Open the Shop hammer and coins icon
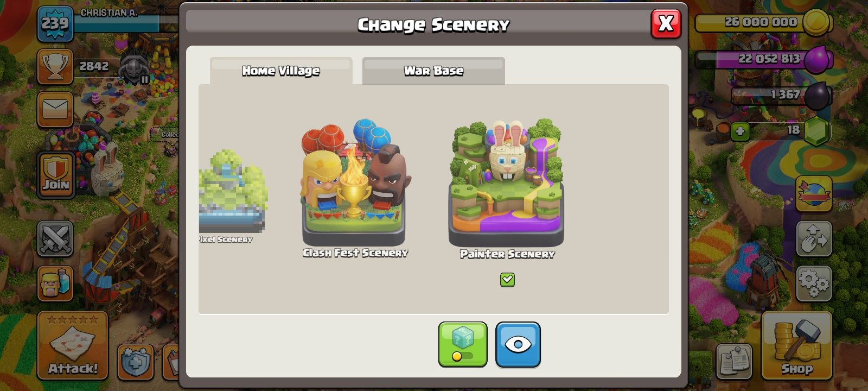 pyautogui.click(x=796, y=346)
